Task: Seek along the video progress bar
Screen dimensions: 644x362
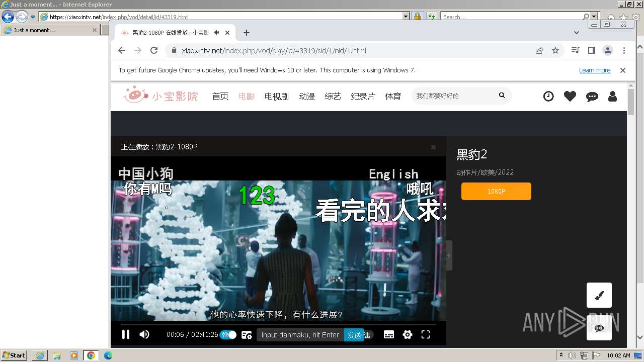Action: pos(278,324)
